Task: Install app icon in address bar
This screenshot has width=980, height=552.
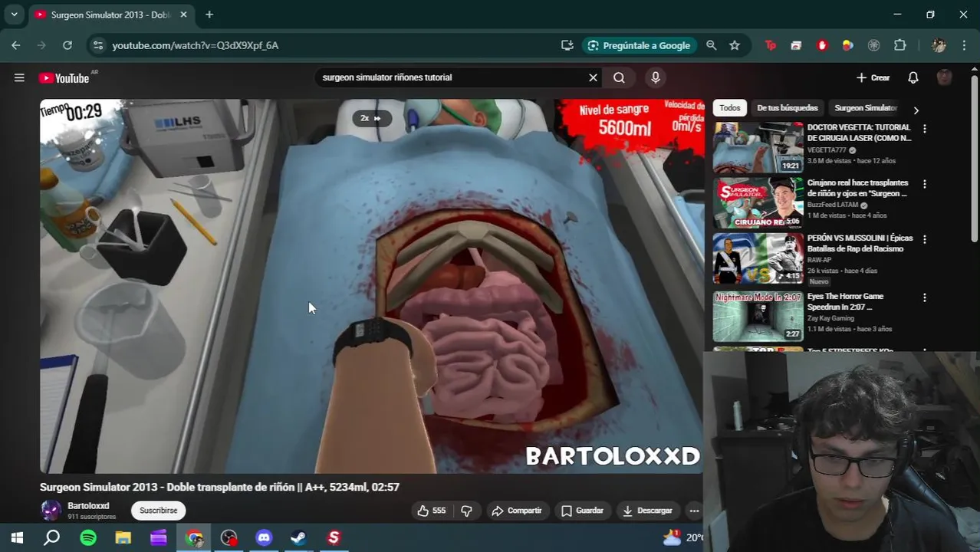Action: 567,45
